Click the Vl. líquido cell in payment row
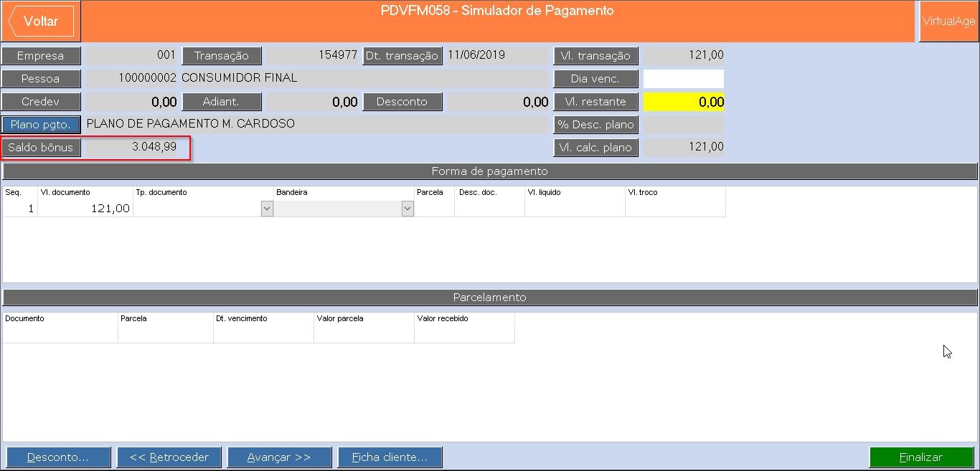Screen dimensions: 980x471 pos(575,208)
